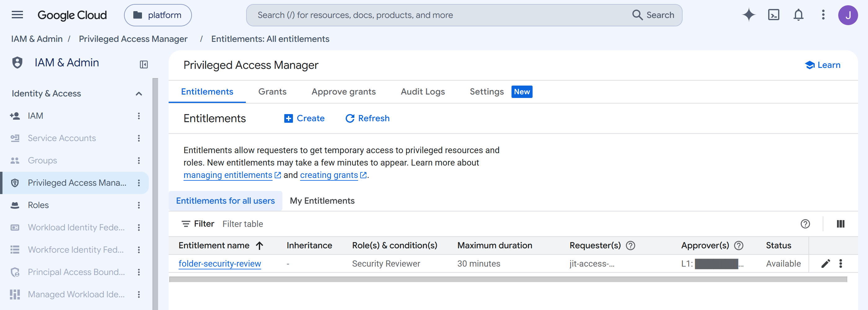The height and width of the screenshot is (310, 868).
Task: Open the main navigation hamburger menu
Action: coord(17,15)
